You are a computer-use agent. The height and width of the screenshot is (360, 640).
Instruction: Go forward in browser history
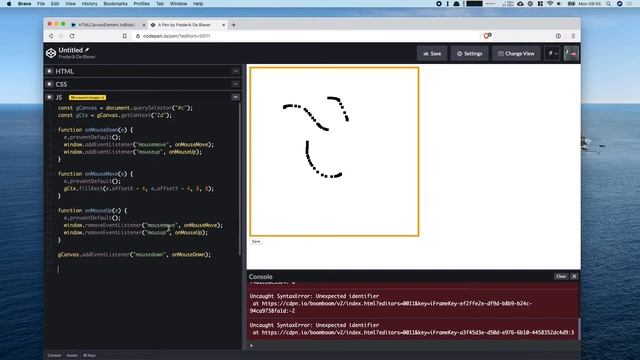pos(61,36)
